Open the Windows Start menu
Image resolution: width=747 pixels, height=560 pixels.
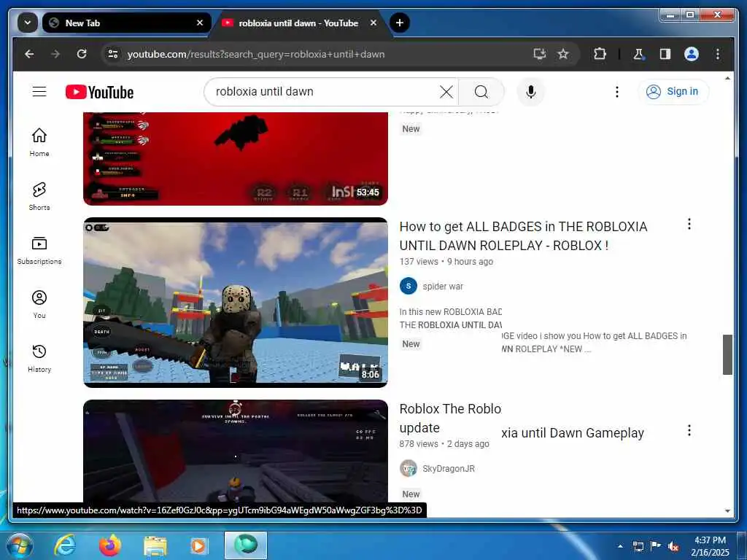pos(20,545)
